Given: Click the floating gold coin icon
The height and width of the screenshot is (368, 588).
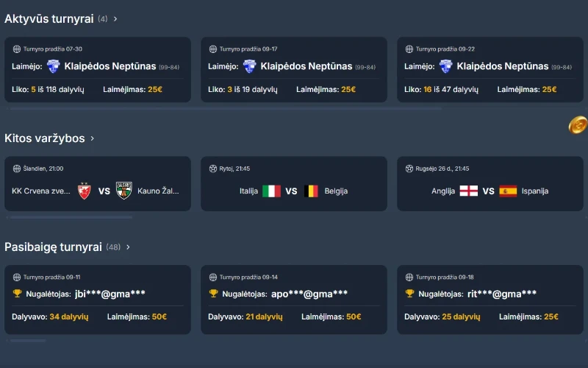Looking at the screenshot, I should 578,125.
